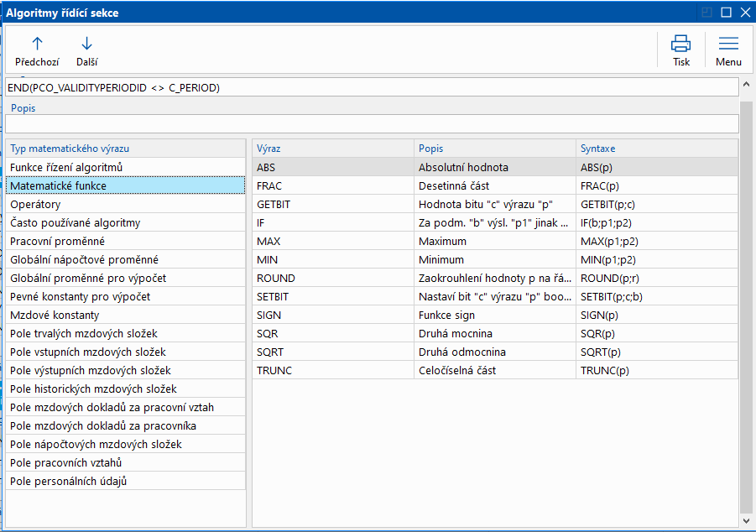
Task: Open Často používané algoritmy category
Action: (75, 222)
